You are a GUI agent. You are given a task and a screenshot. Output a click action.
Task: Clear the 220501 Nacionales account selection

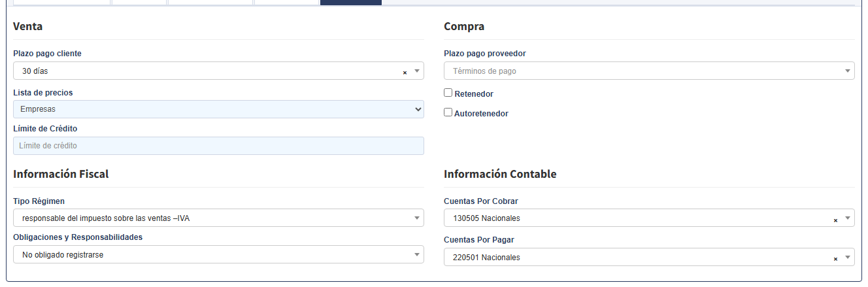click(835, 259)
